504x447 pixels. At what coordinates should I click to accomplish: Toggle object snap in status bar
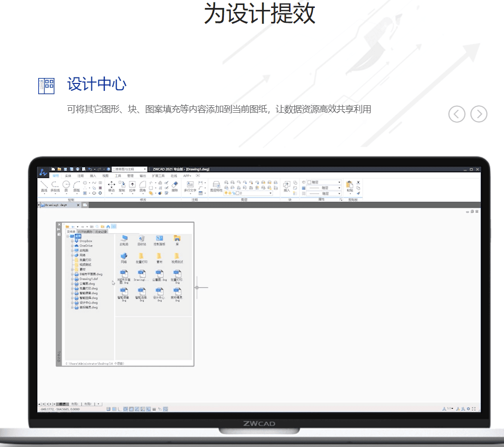132,409
